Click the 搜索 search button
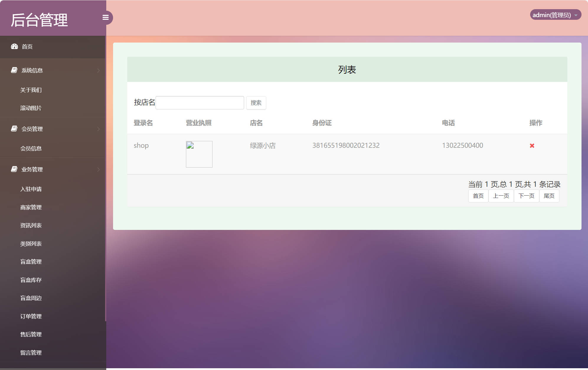Image resolution: width=588 pixels, height=370 pixels. click(x=256, y=103)
